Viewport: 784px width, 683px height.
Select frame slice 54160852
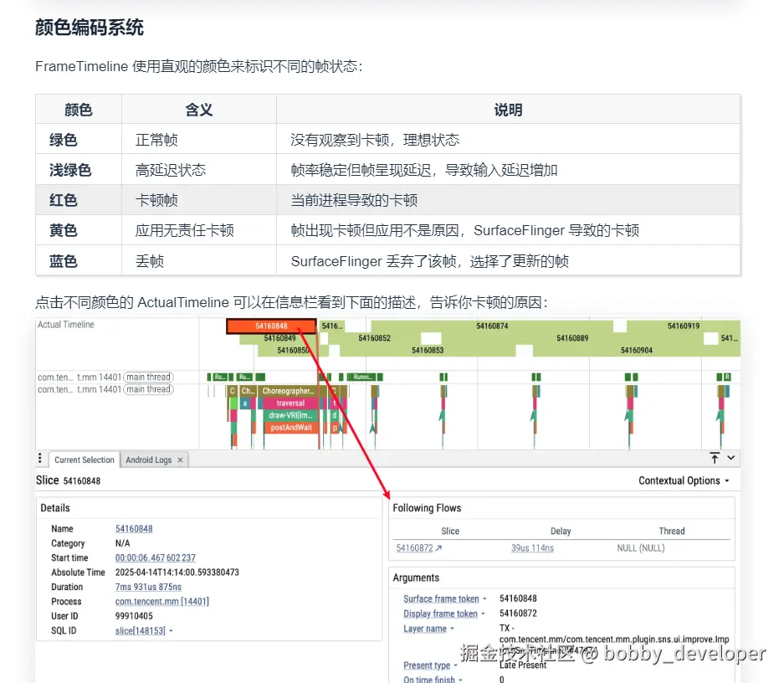pyautogui.click(x=374, y=338)
